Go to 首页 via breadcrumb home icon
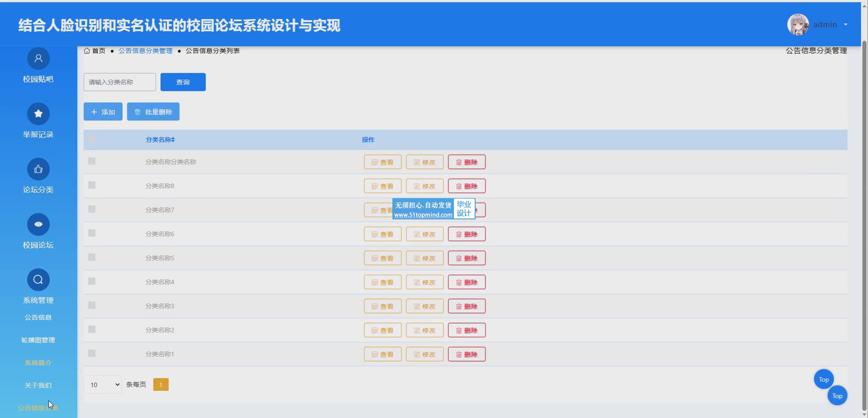Viewport: 868px width, 418px height. pos(87,51)
